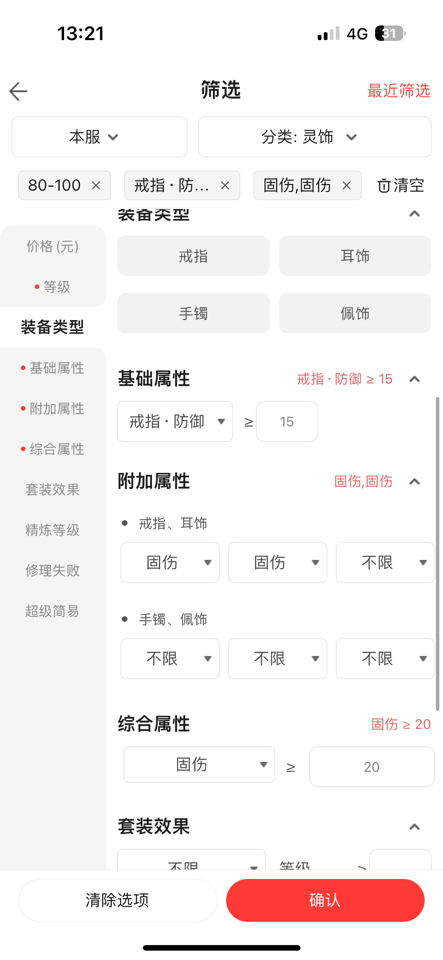Image resolution: width=443 pixels, height=960 pixels.
Task: Open the 分类: 灵饰 category dropdown
Action: coord(315,137)
